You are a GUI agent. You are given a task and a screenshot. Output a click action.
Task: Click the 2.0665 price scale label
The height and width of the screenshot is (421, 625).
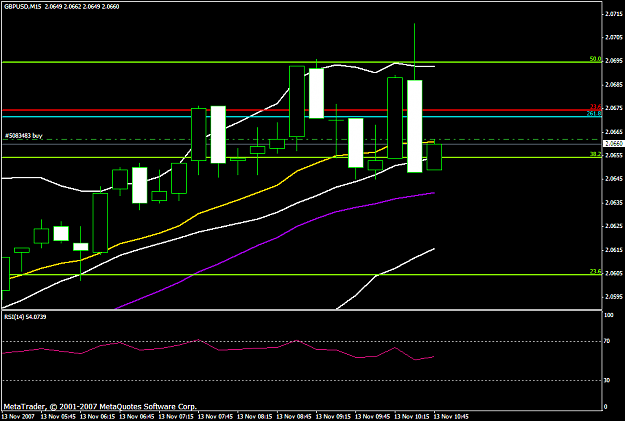(x=613, y=132)
